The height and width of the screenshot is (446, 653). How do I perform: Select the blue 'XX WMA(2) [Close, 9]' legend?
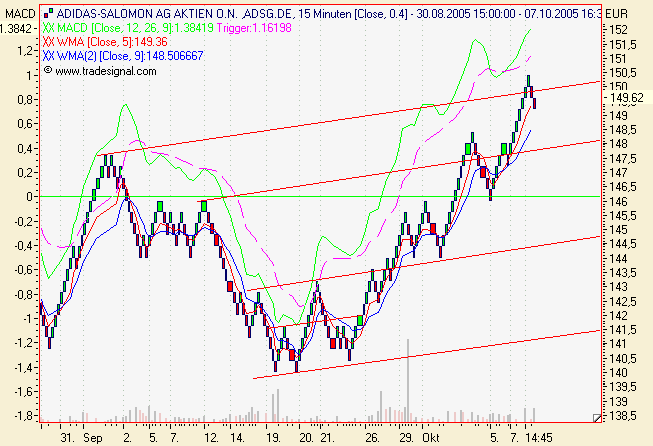pyautogui.click(x=123, y=56)
